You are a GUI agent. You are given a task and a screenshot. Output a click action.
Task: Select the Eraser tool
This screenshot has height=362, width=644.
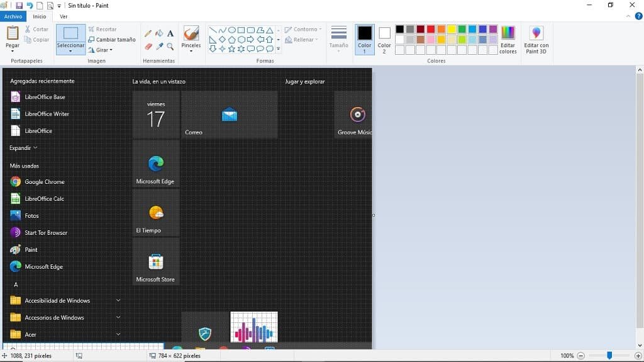pyautogui.click(x=148, y=47)
